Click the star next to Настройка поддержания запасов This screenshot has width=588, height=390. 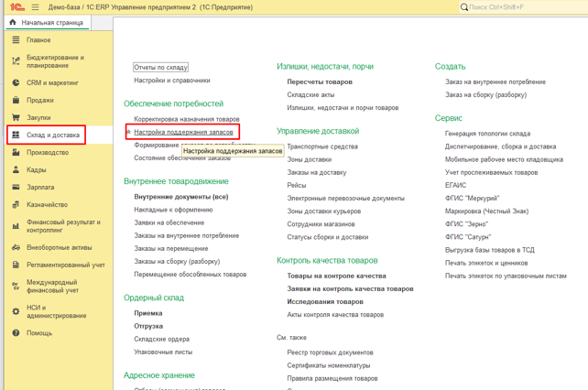pos(129,132)
